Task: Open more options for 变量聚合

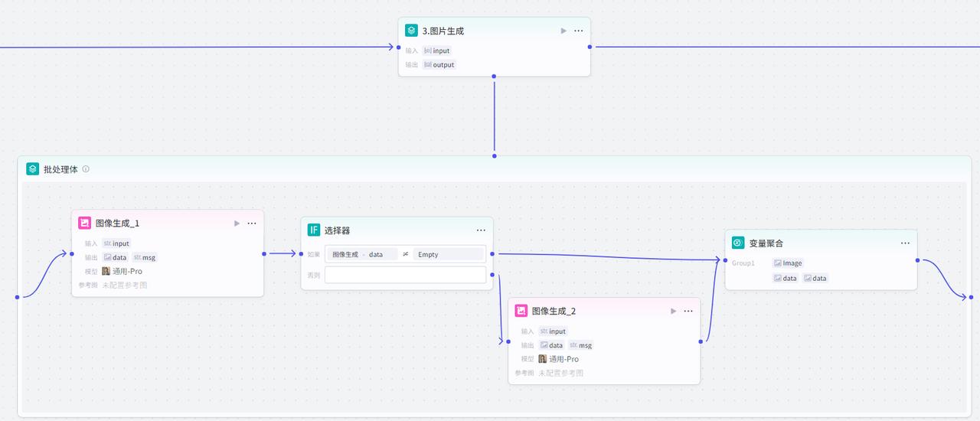Action: (905, 243)
